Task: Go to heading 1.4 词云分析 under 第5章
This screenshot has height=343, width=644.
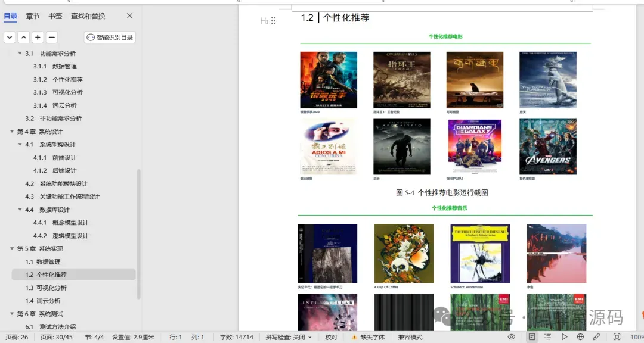Action: pos(43,301)
